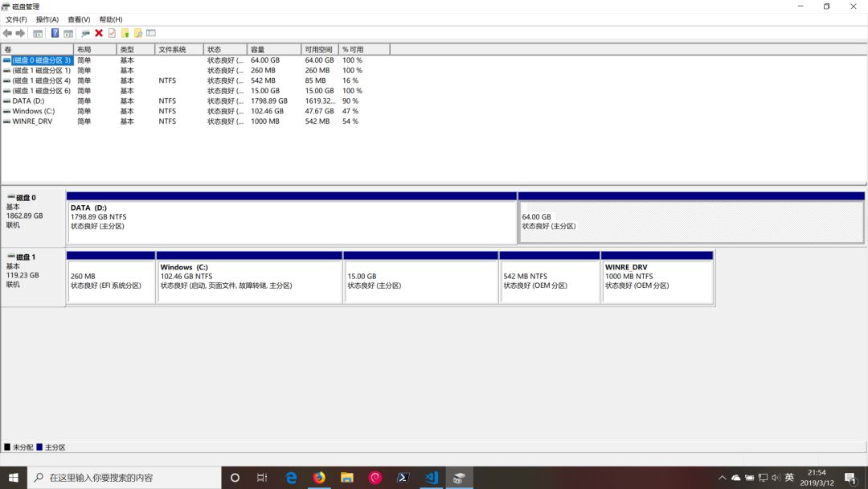Viewport: 868px width, 489px height.
Task: Sort by the 状态 column header
Action: (x=225, y=49)
